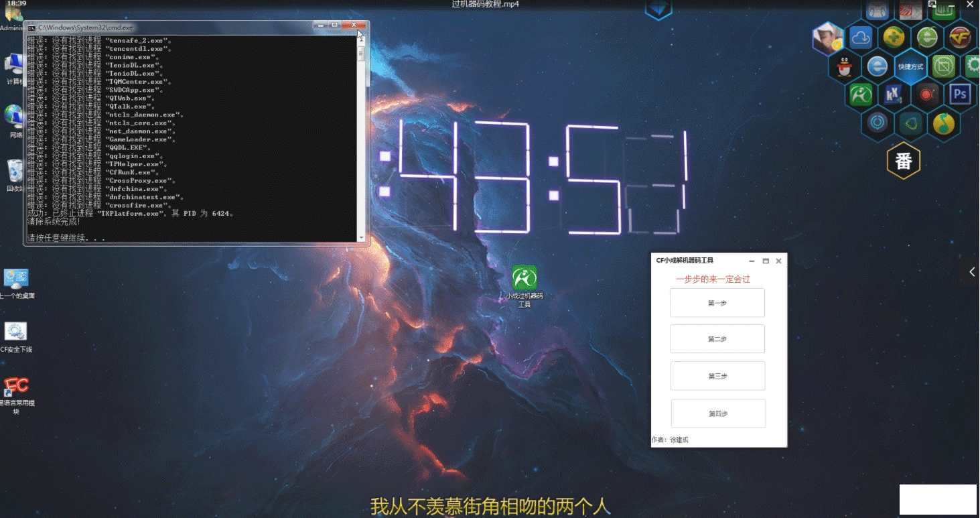Open the yellow-green game plus hexagon icon
Image resolution: width=980 pixels, height=518 pixels.
(x=894, y=37)
